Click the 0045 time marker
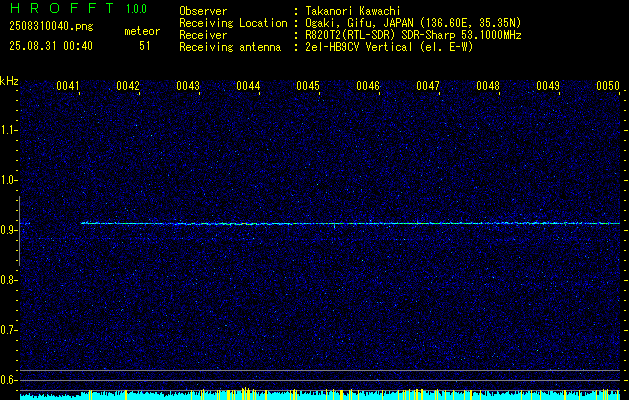 [308, 85]
